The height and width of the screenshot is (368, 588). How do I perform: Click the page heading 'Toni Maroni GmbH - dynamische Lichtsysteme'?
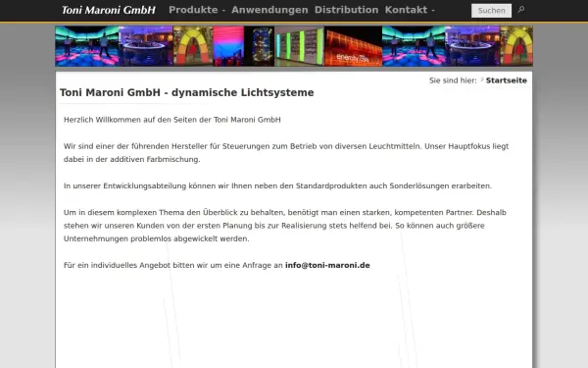[x=187, y=93]
